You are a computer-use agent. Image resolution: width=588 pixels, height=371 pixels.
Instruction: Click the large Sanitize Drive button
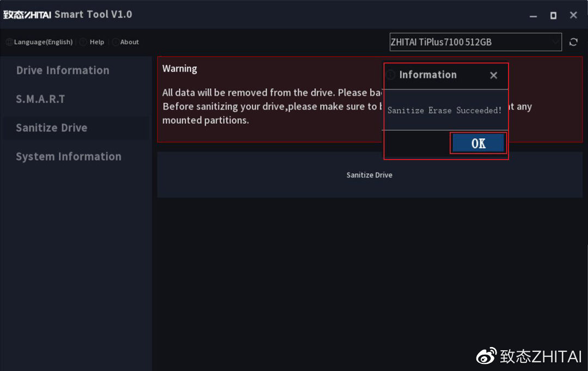[369, 175]
